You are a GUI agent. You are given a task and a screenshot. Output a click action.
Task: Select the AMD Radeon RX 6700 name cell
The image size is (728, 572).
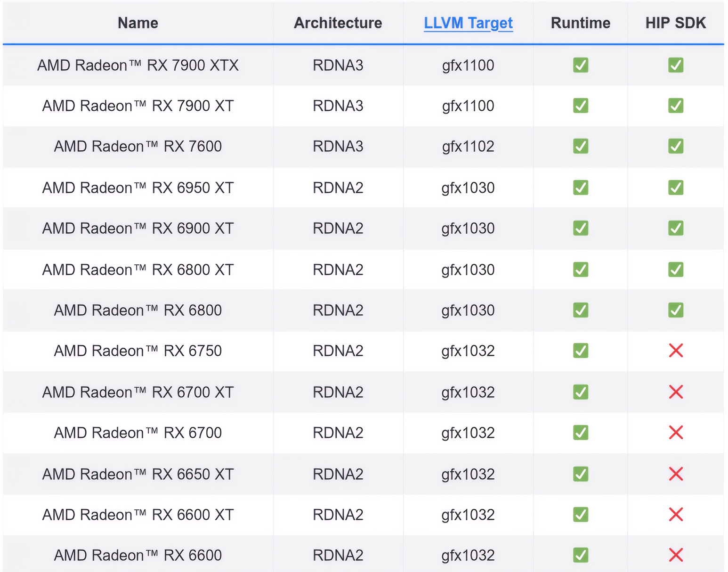pos(138,433)
